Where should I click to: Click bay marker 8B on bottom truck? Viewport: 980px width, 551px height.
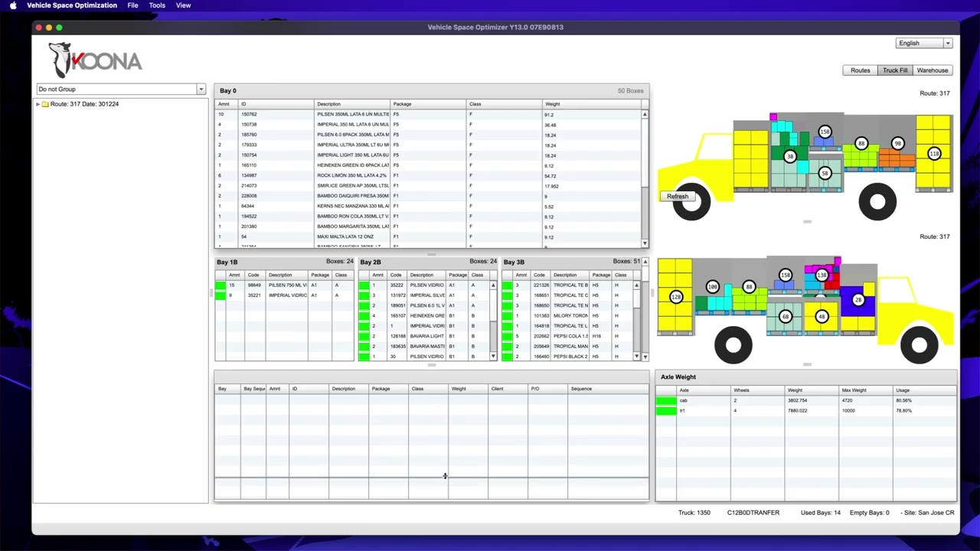click(x=749, y=286)
